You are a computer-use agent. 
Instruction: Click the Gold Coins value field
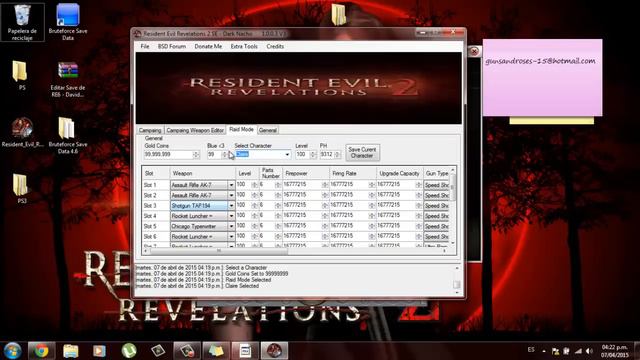coord(168,155)
